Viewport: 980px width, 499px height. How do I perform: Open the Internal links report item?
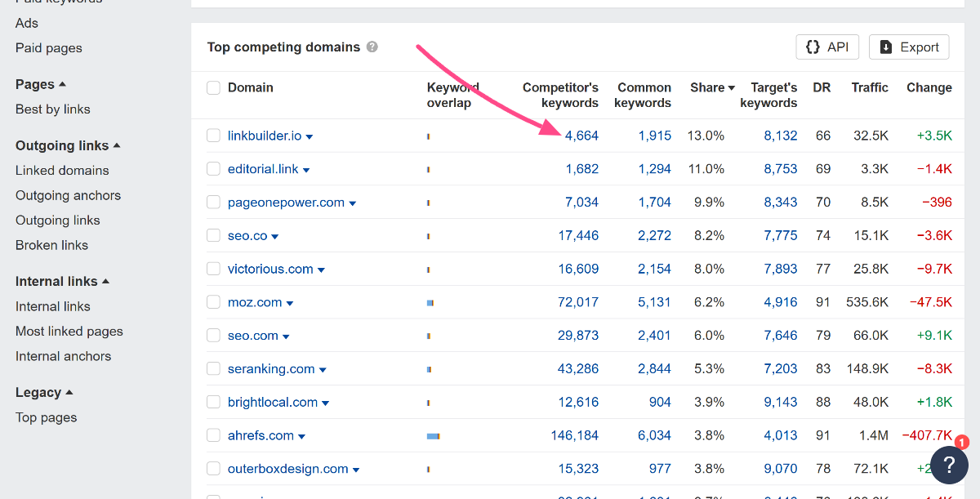[x=53, y=306]
